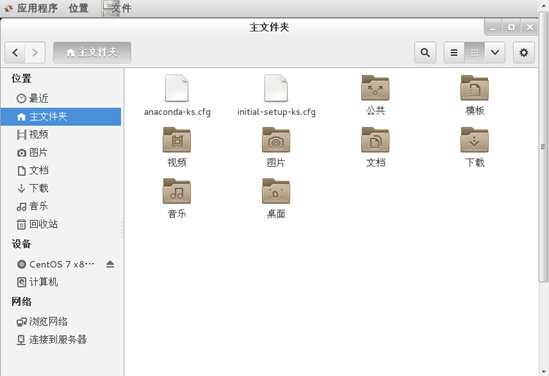Open the 公共 folder icon
The image size is (549, 376).
tap(375, 88)
